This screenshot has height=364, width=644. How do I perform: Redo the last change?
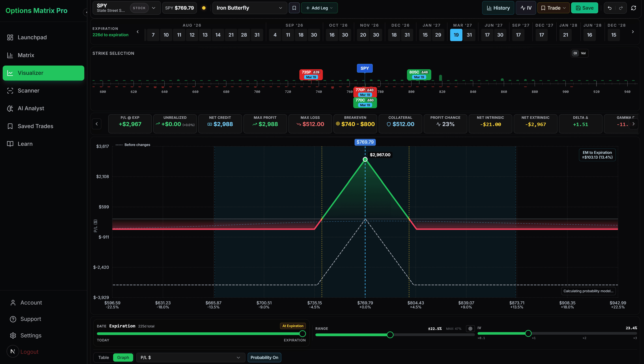point(621,8)
